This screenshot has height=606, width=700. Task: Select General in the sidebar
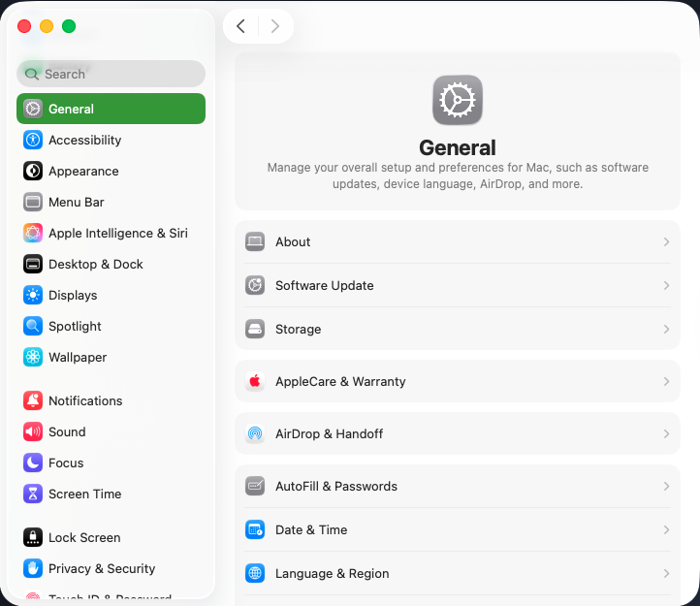coord(111,109)
